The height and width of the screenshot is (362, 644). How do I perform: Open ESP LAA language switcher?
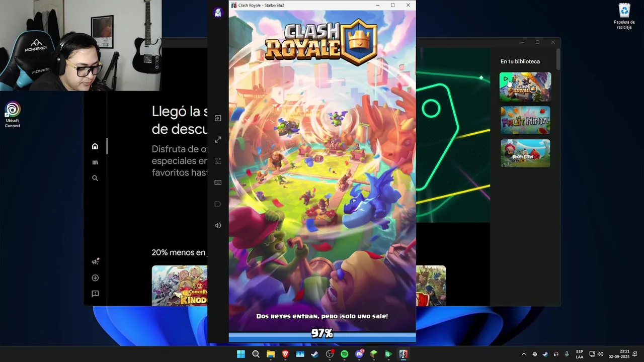point(580,354)
